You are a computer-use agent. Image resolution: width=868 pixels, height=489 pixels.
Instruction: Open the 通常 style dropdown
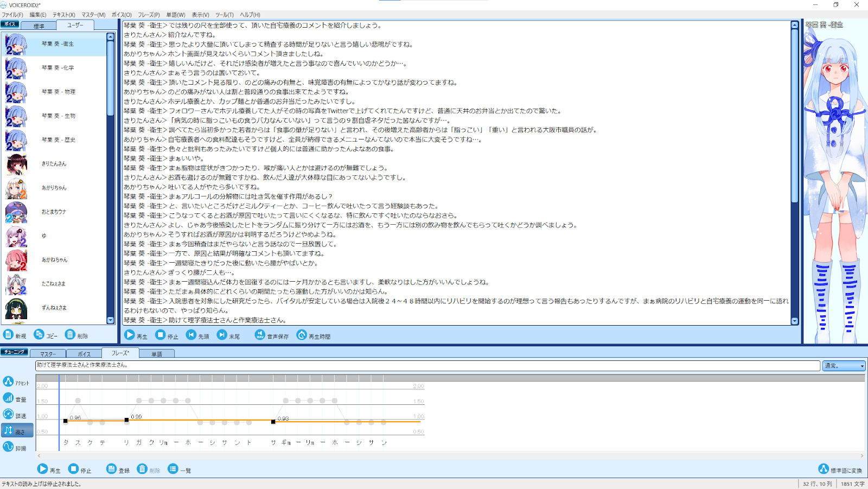pos(844,366)
